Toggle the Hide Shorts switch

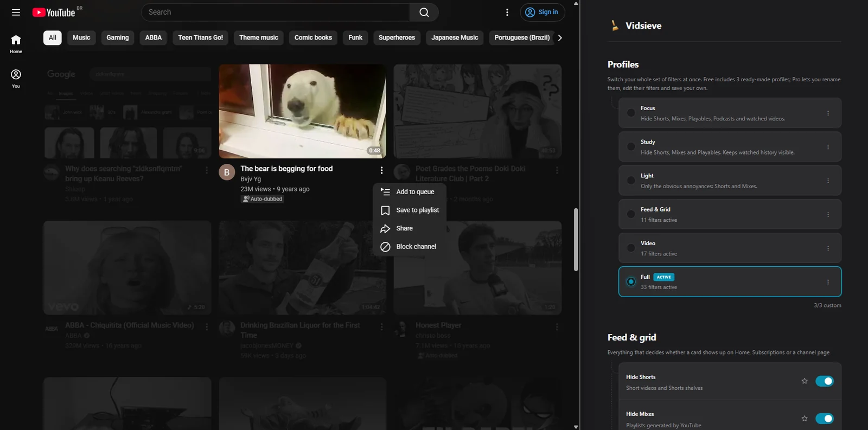pos(825,381)
